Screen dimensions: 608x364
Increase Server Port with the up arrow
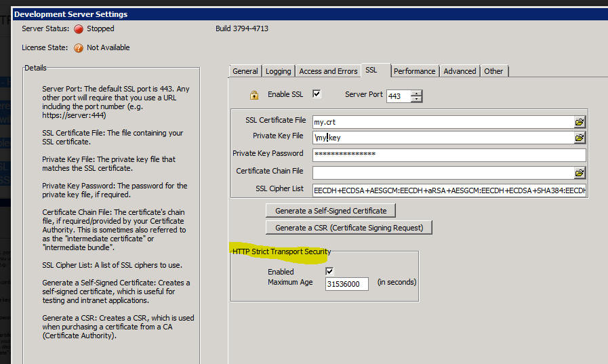coord(416,93)
